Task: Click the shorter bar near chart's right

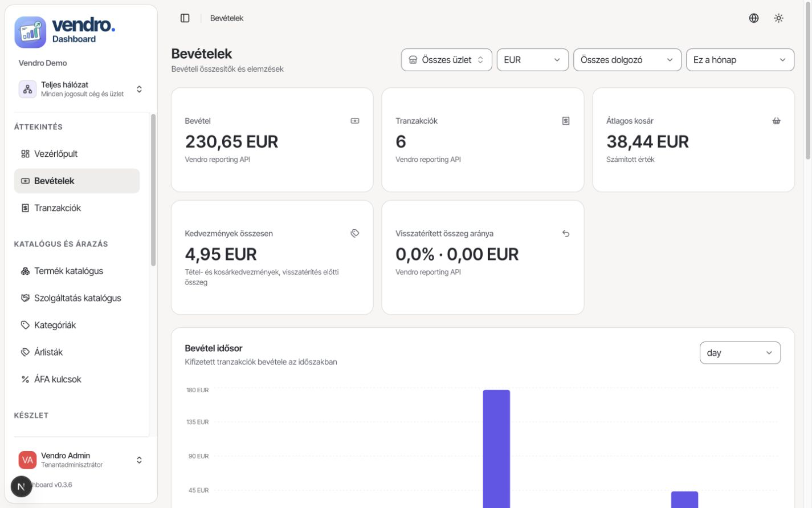Action: click(684, 499)
